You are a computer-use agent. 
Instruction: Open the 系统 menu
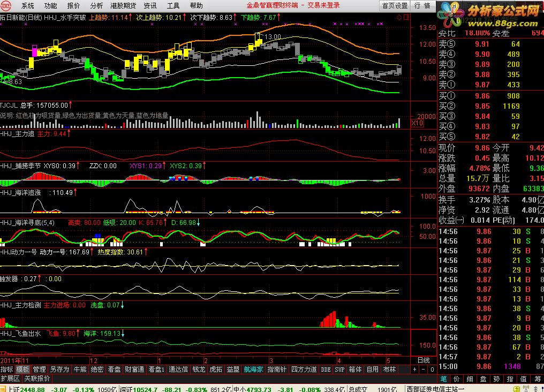[27, 5]
